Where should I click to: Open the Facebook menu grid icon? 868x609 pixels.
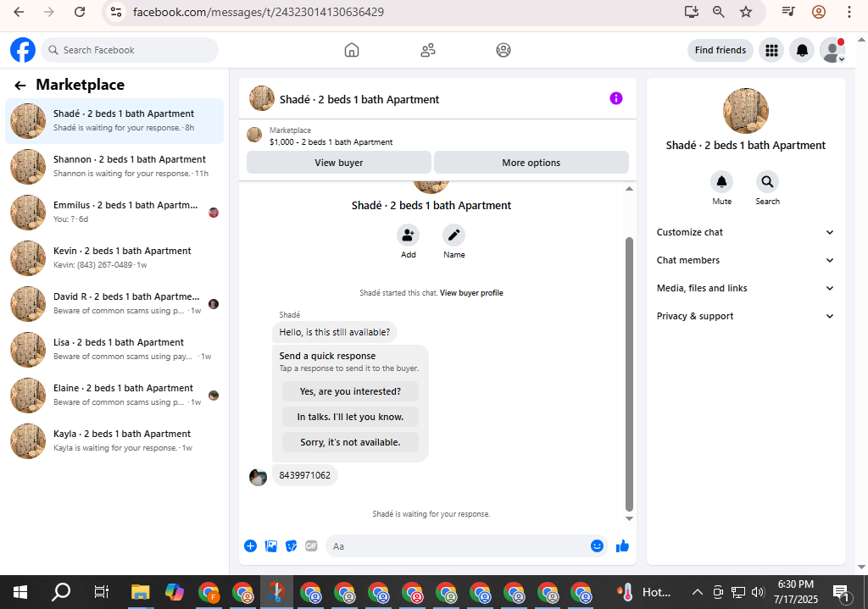[771, 50]
